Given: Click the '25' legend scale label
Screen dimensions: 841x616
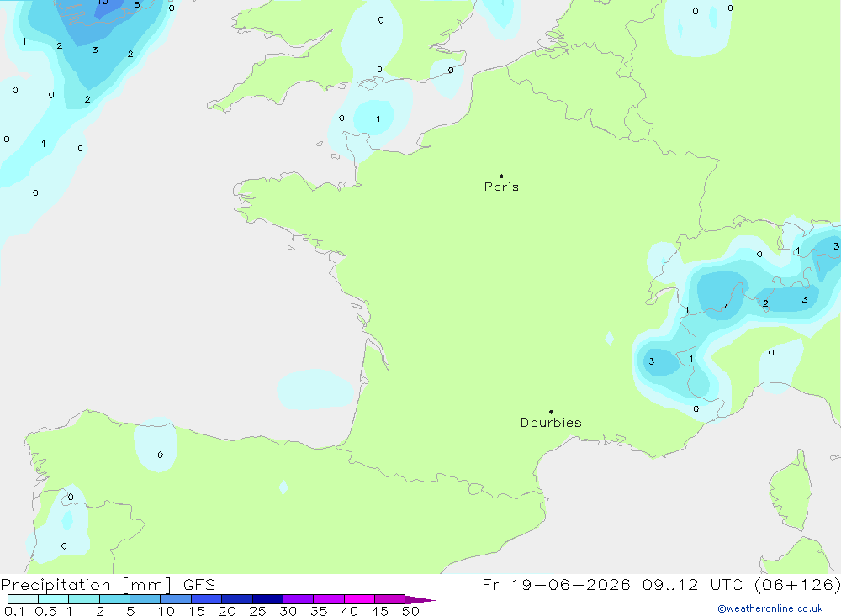Looking at the screenshot, I should pos(257,611).
